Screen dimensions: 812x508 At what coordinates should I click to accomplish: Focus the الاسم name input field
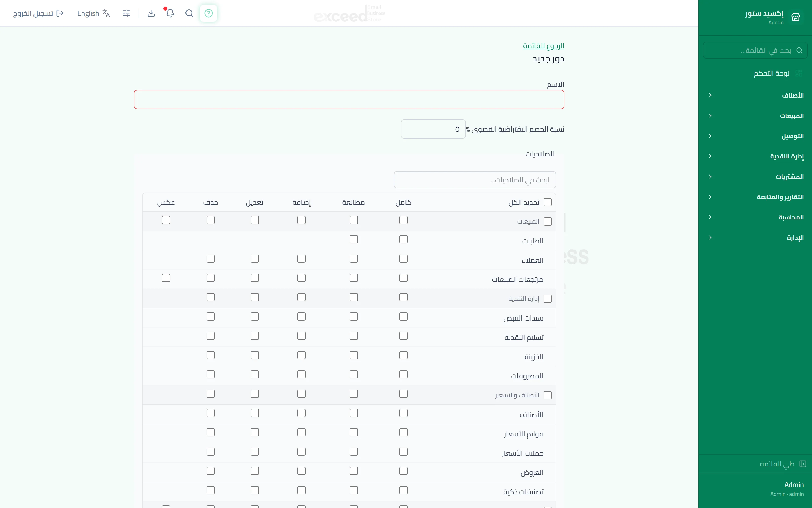click(x=349, y=100)
